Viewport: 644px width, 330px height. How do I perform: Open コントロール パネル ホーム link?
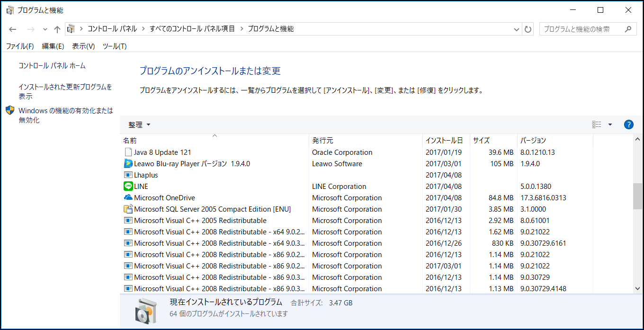pos(52,66)
